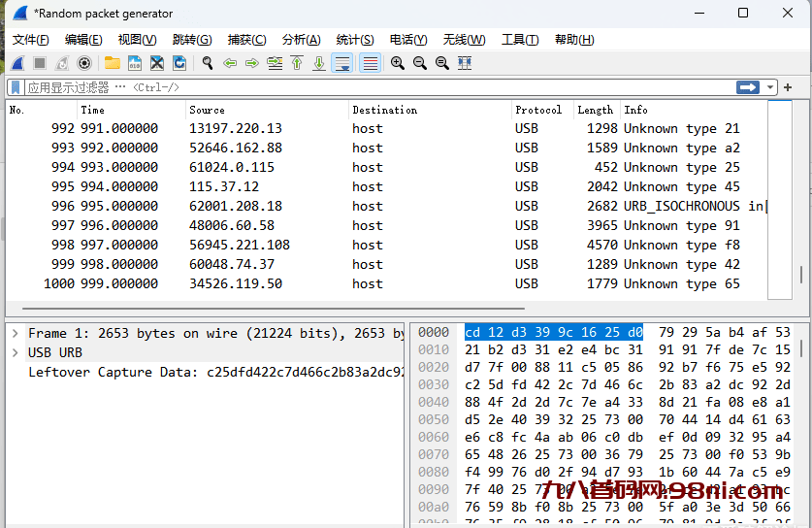Expand the USB URB tree node
The width and height of the screenshot is (812, 528).
[x=15, y=352]
